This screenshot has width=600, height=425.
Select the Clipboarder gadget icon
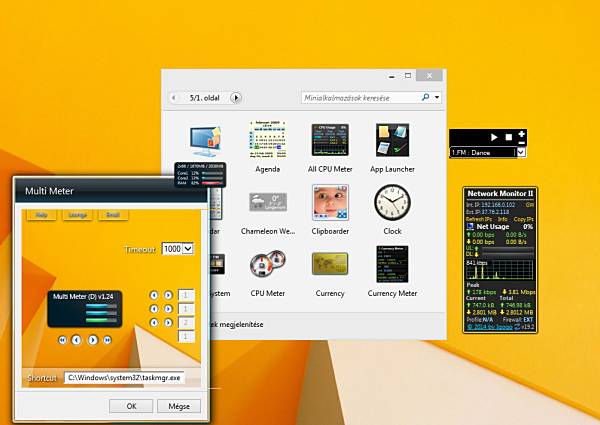(x=330, y=202)
